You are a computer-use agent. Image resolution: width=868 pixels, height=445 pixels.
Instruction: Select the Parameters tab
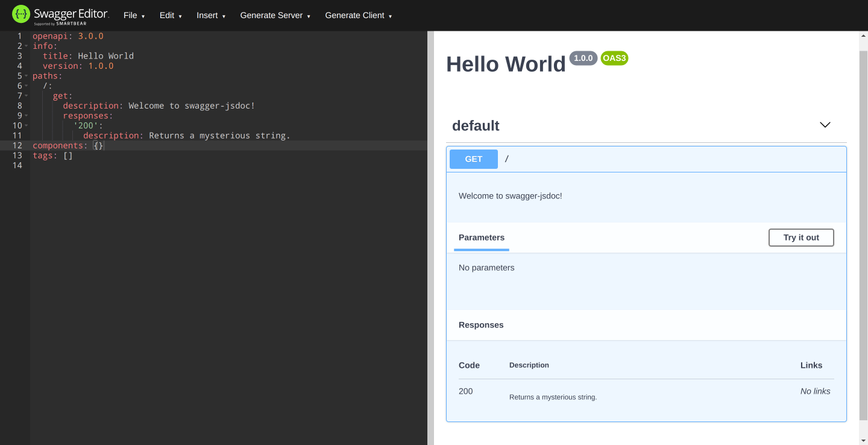481,238
